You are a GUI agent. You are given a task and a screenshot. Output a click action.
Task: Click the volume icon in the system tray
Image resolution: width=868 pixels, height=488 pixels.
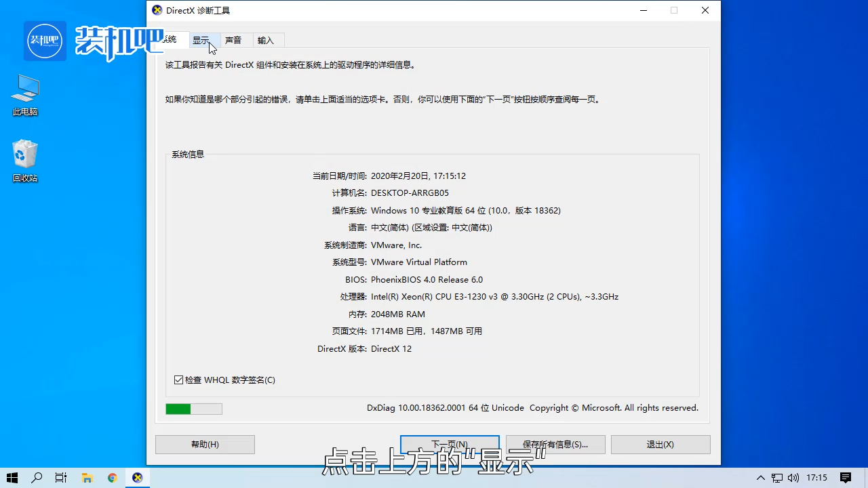(792, 477)
